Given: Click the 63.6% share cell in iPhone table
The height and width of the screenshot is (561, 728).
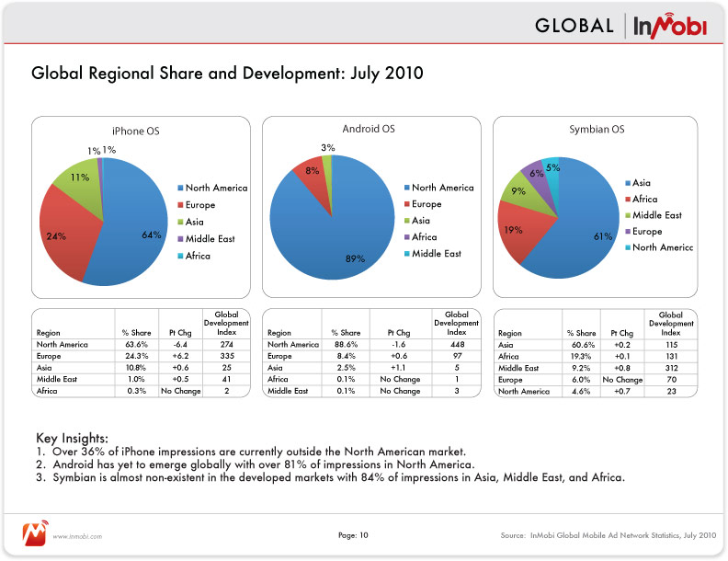Looking at the screenshot, I should click(136, 345).
